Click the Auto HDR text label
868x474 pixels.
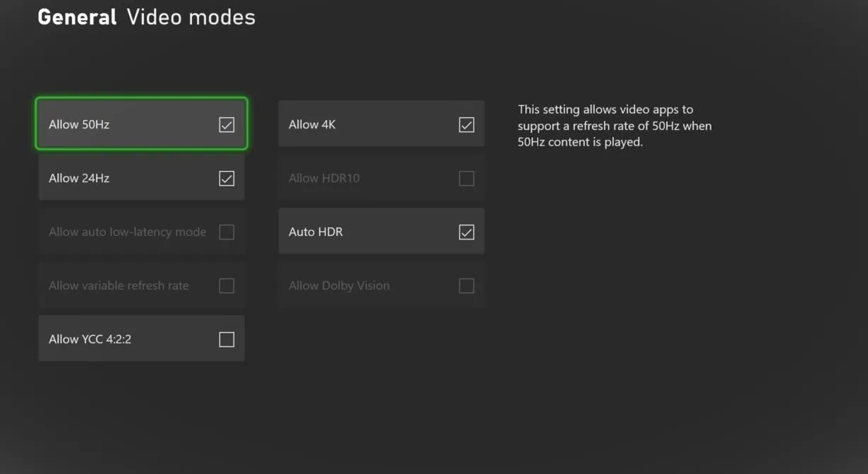tap(315, 232)
